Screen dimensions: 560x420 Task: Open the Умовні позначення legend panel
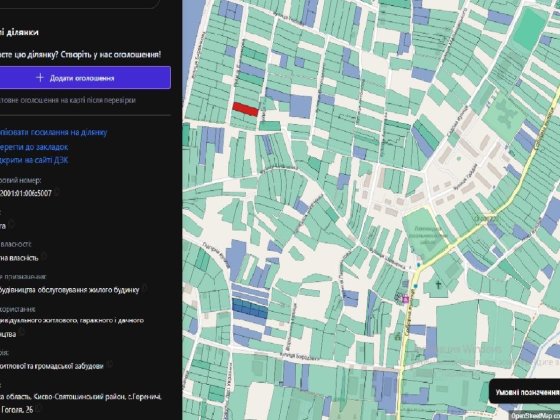coord(525,392)
